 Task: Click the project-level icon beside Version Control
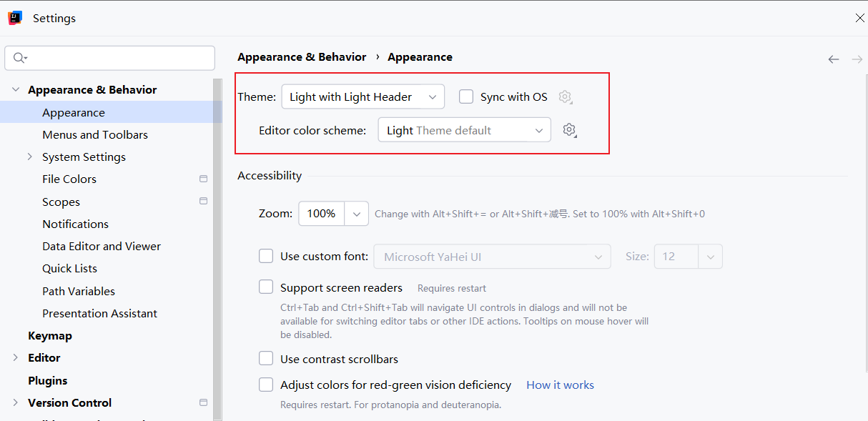click(204, 402)
